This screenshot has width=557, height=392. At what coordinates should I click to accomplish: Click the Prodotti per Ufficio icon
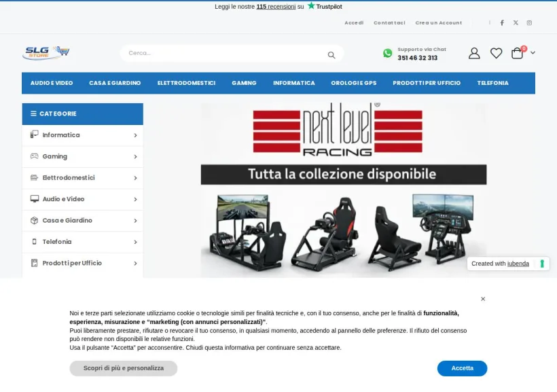coord(34,263)
